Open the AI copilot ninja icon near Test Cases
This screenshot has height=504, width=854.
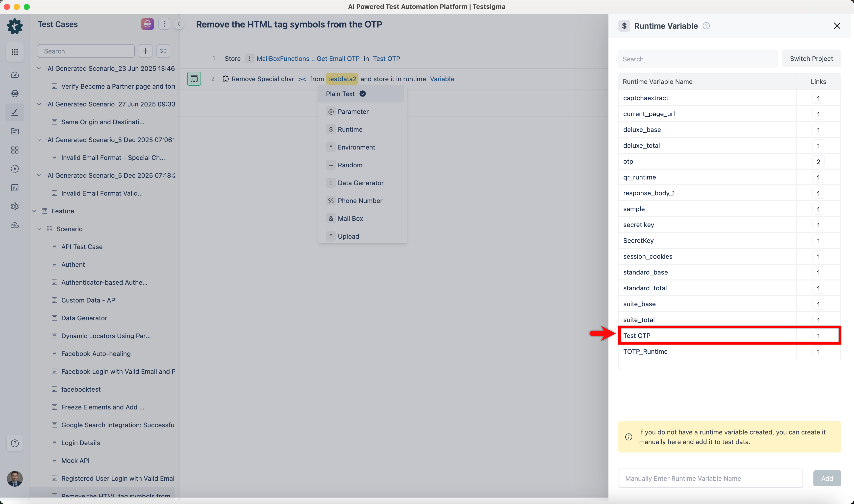(x=147, y=24)
